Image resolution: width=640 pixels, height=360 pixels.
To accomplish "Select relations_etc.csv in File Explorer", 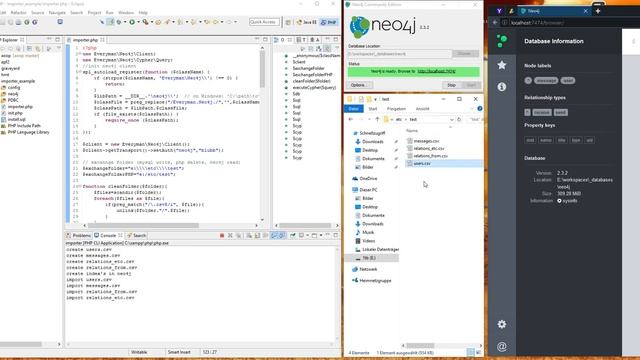I will point(429,148).
